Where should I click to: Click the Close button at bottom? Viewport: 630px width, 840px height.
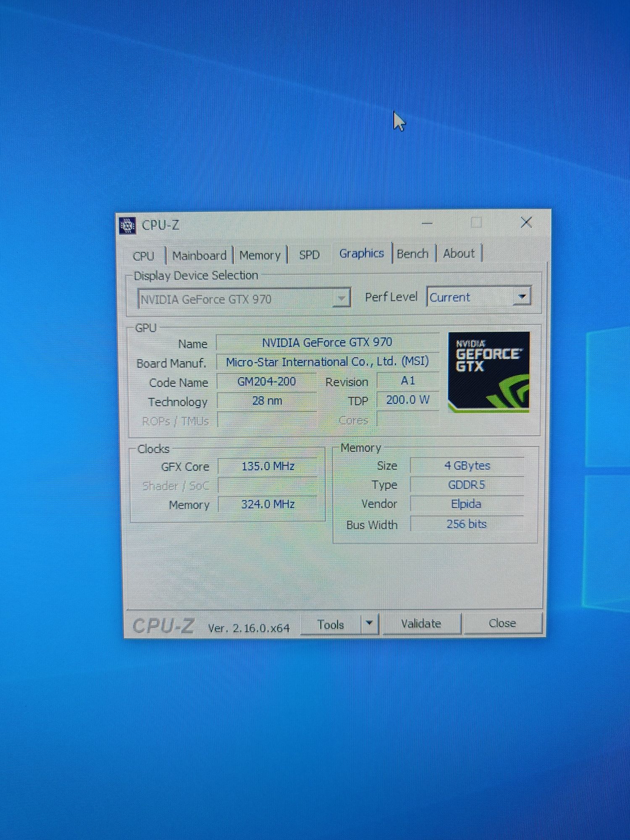coord(502,623)
